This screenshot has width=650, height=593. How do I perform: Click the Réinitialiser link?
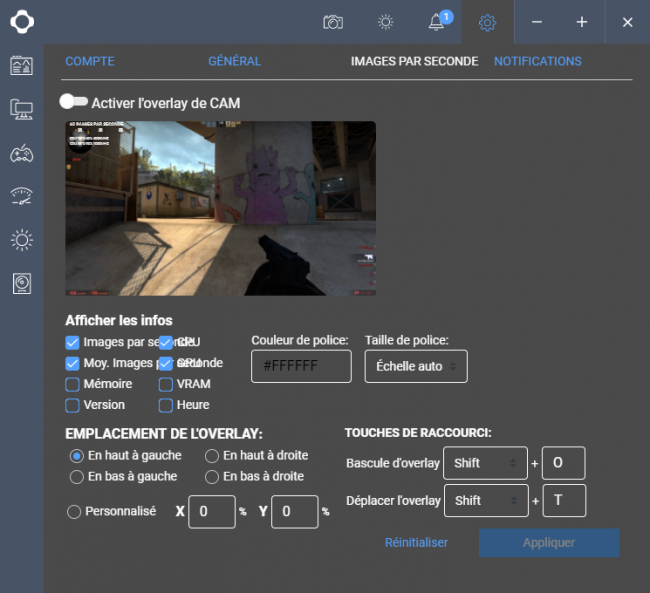click(x=416, y=542)
